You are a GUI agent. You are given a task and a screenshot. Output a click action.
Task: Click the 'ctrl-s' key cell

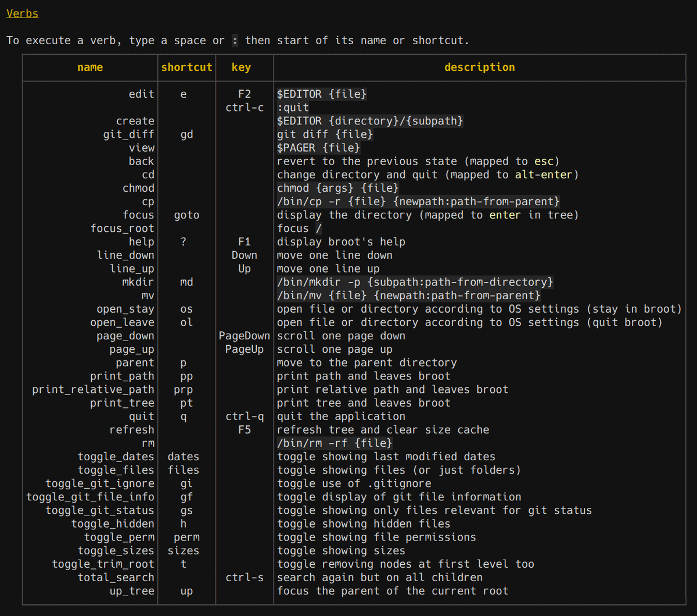pos(245,577)
